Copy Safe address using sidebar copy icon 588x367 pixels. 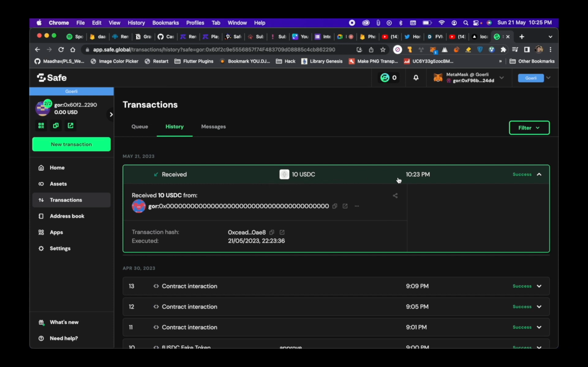tap(56, 125)
